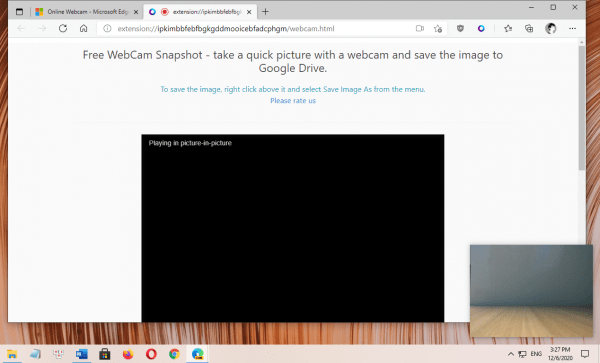Open Microsoft Word from taskbar
The height and width of the screenshot is (363, 600).
[x=82, y=354]
